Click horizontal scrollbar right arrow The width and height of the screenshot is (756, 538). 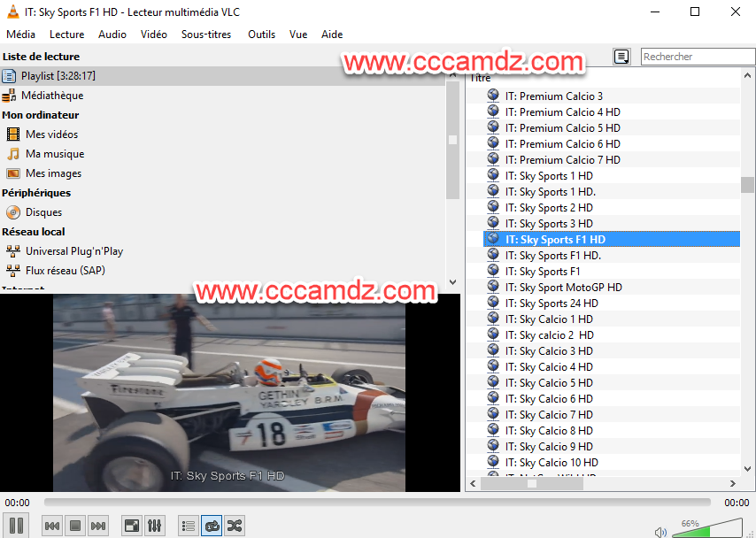(733, 483)
